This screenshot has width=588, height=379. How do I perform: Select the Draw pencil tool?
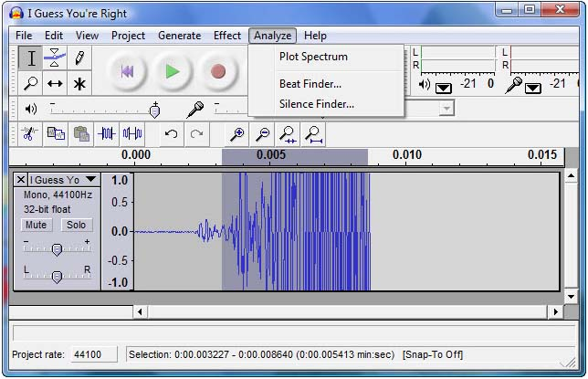point(80,58)
